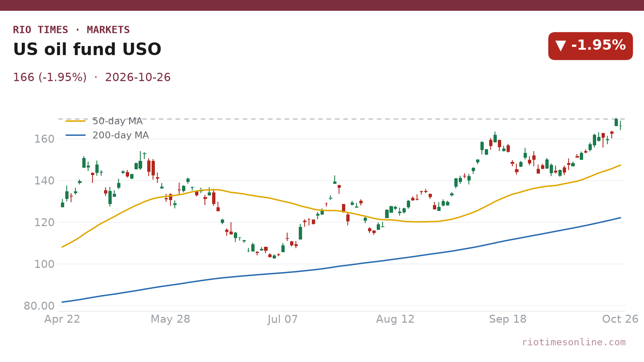Click the 'Aug 12' x-axis date label
The width and height of the screenshot is (644, 362).
(395, 319)
